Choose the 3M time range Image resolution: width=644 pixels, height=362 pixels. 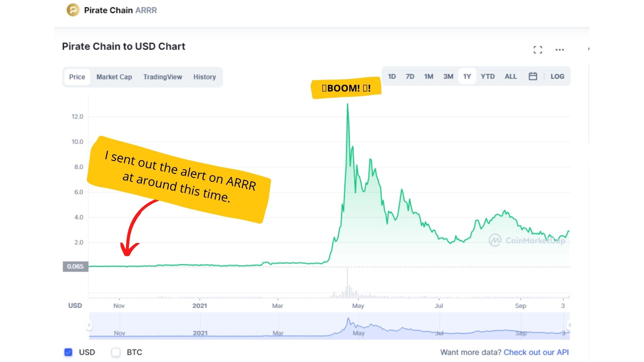click(x=448, y=76)
